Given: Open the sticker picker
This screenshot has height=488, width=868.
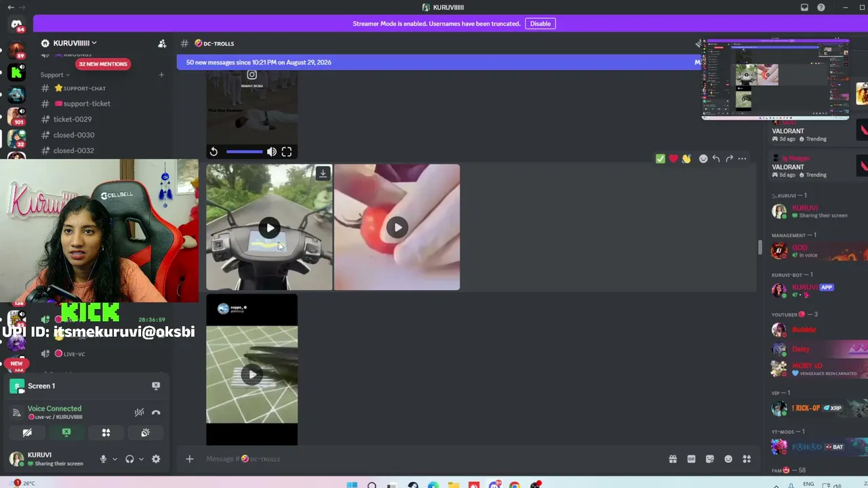Looking at the screenshot, I should pos(710,459).
